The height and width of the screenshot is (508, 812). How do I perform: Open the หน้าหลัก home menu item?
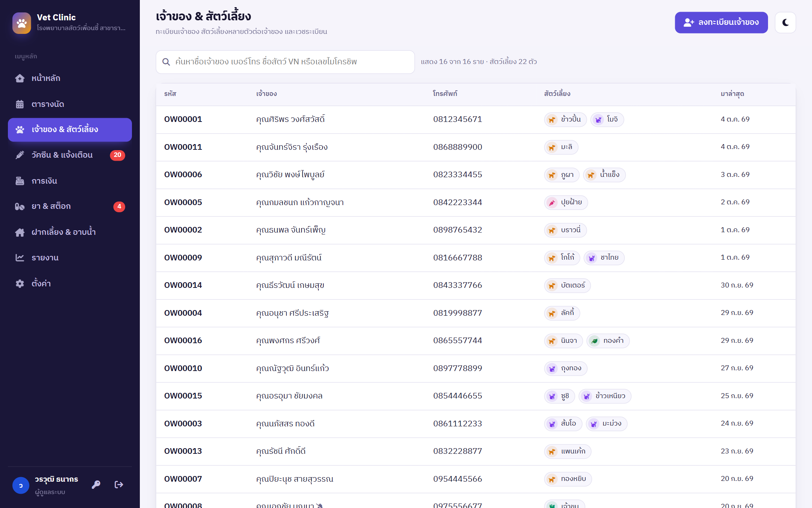[70, 78]
